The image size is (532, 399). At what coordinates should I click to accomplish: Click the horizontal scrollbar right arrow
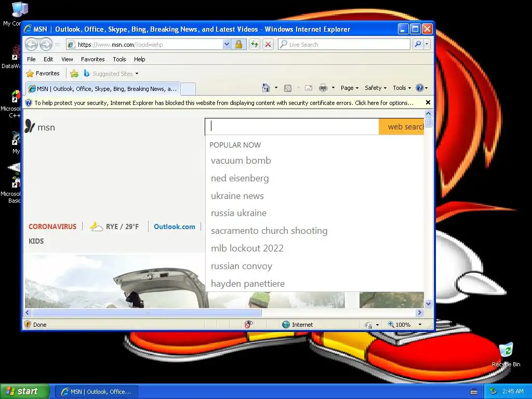pyautogui.click(x=420, y=312)
